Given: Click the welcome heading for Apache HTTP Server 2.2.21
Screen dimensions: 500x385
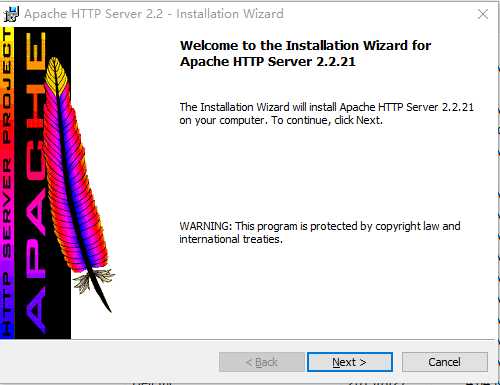Looking at the screenshot, I should pyautogui.click(x=305, y=53).
